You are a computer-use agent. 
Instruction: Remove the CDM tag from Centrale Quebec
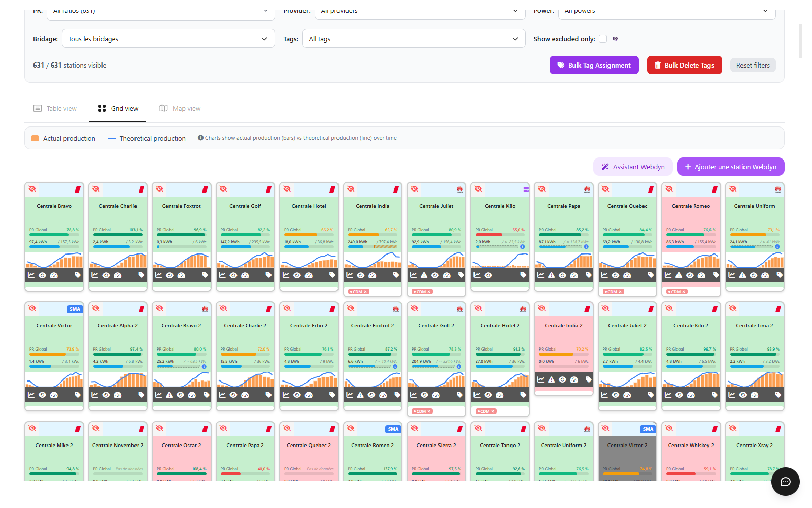pyautogui.click(x=620, y=292)
